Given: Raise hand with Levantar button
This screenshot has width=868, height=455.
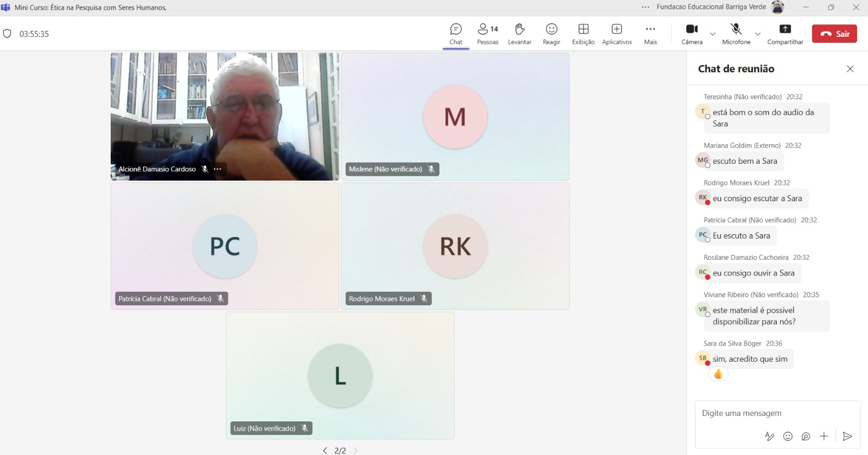Looking at the screenshot, I should (519, 34).
